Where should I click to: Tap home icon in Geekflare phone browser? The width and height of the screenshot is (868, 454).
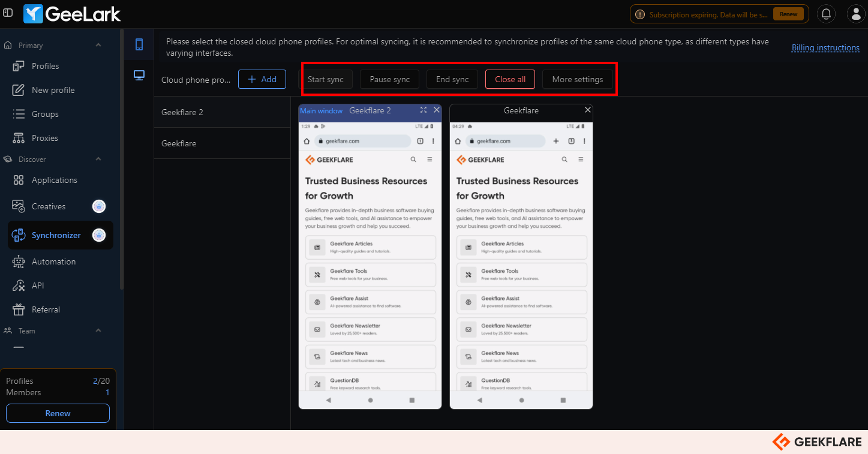coord(458,141)
